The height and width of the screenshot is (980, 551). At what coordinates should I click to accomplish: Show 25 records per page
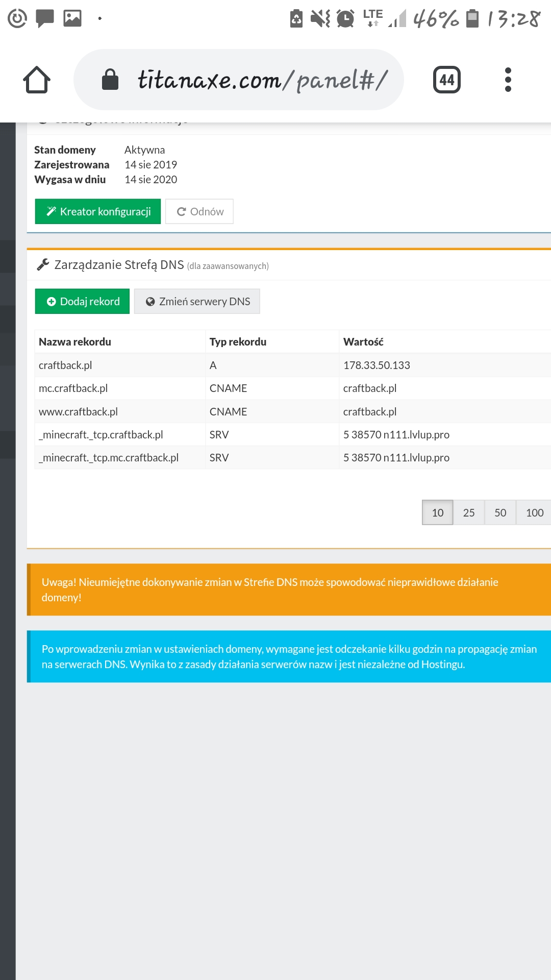pos(469,512)
